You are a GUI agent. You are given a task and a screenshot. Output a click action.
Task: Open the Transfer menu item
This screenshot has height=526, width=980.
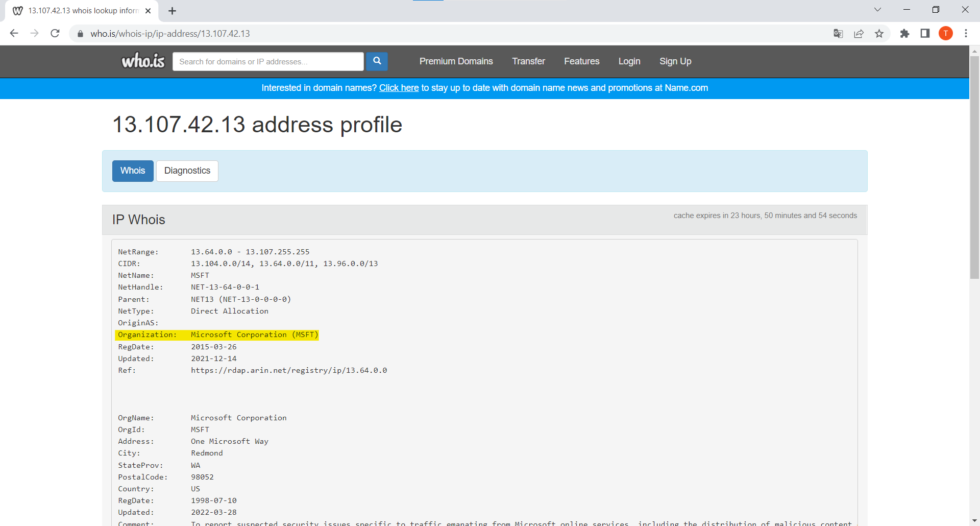coord(528,61)
